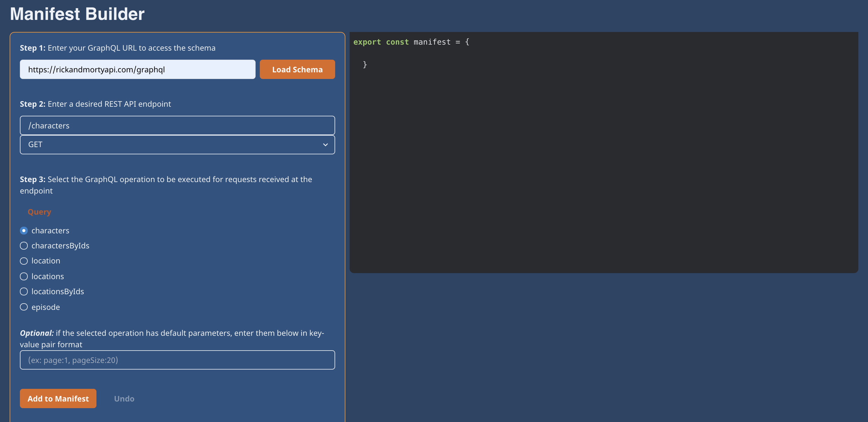868x422 pixels.
Task: Click the GraphQL URL input field
Action: [137, 69]
